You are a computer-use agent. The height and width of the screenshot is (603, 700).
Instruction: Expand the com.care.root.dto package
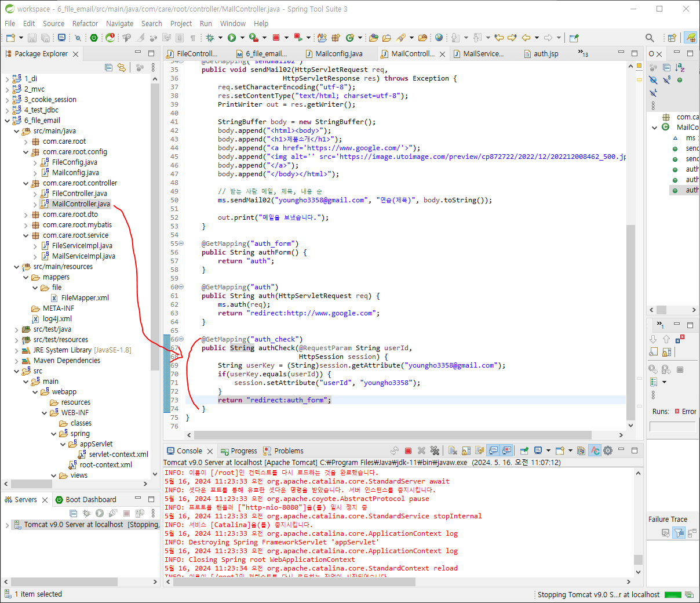26,215
